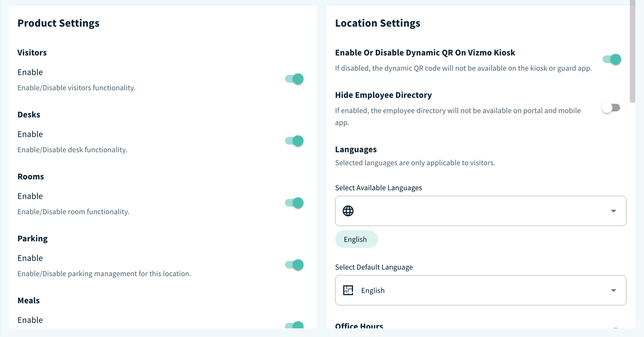Screen dimensions: 644x337
Task: Click the Location Settings heading
Action: [x=378, y=23]
